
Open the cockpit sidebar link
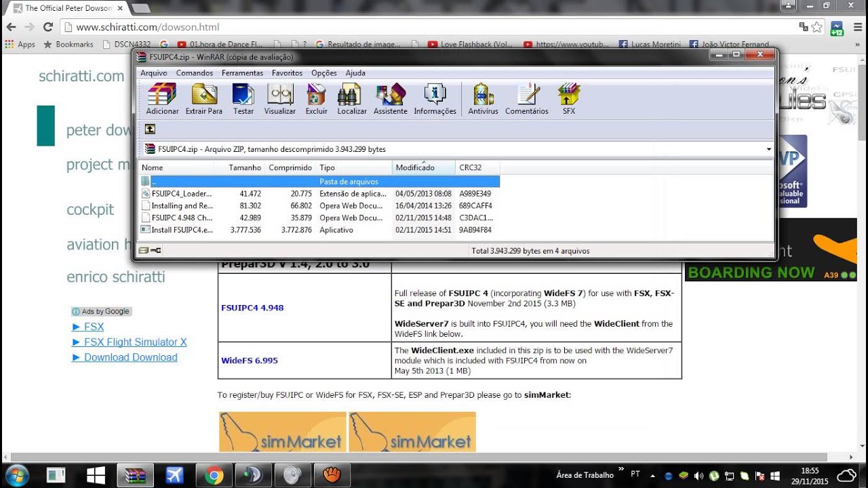coord(90,209)
